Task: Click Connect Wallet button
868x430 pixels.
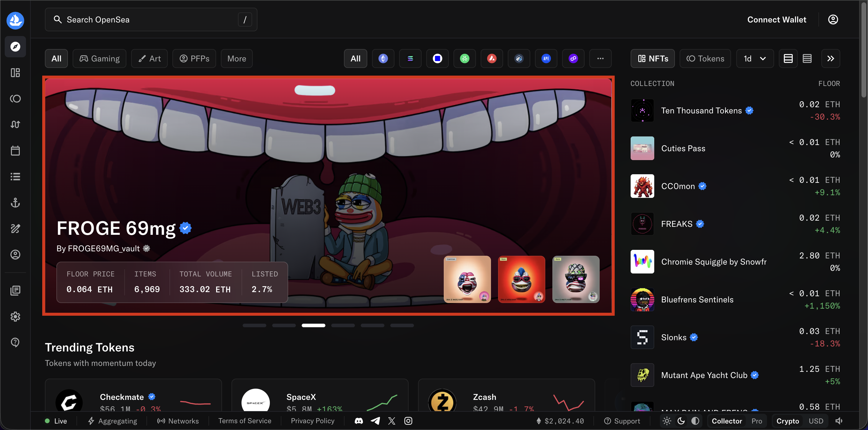Action: pos(777,19)
